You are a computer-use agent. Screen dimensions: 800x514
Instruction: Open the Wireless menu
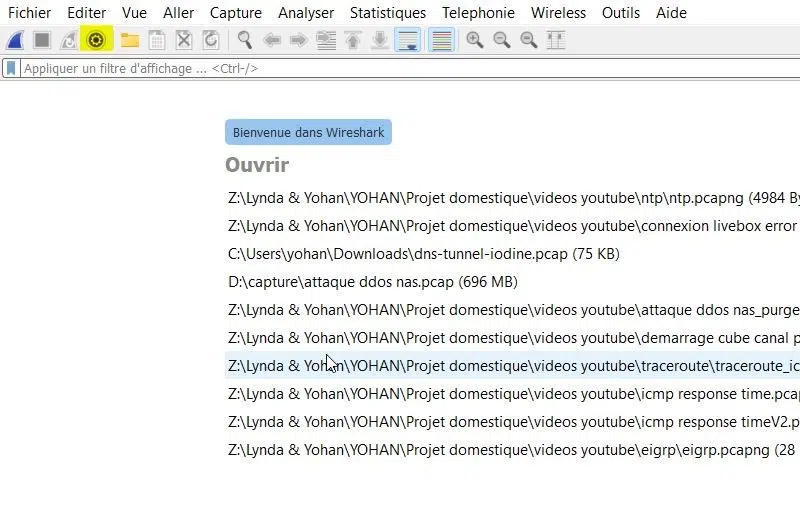[x=559, y=13]
